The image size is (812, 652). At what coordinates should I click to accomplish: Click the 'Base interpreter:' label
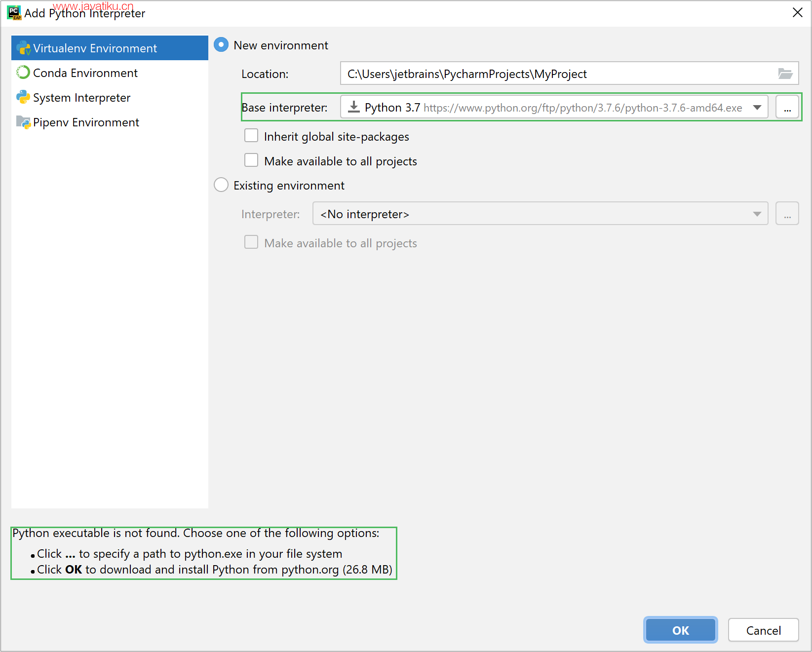click(285, 108)
